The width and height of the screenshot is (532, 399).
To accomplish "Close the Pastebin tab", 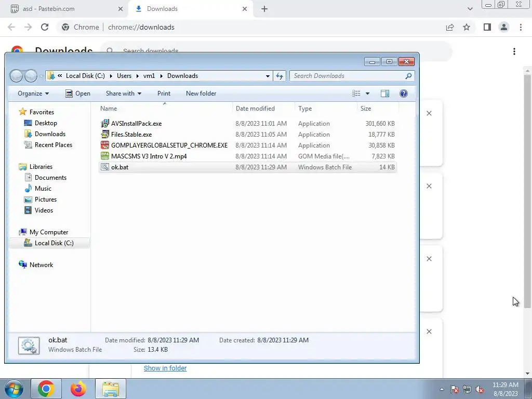I will pyautogui.click(x=121, y=9).
